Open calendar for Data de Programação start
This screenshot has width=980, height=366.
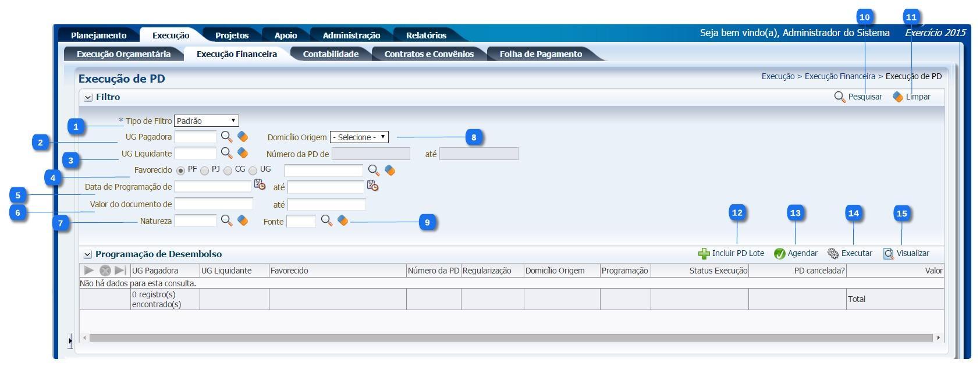tap(260, 185)
